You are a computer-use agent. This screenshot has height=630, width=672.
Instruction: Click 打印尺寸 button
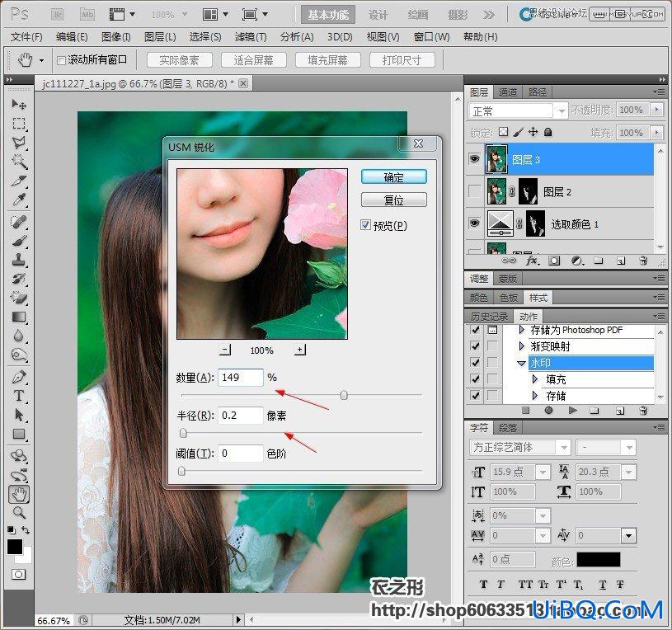click(402, 60)
